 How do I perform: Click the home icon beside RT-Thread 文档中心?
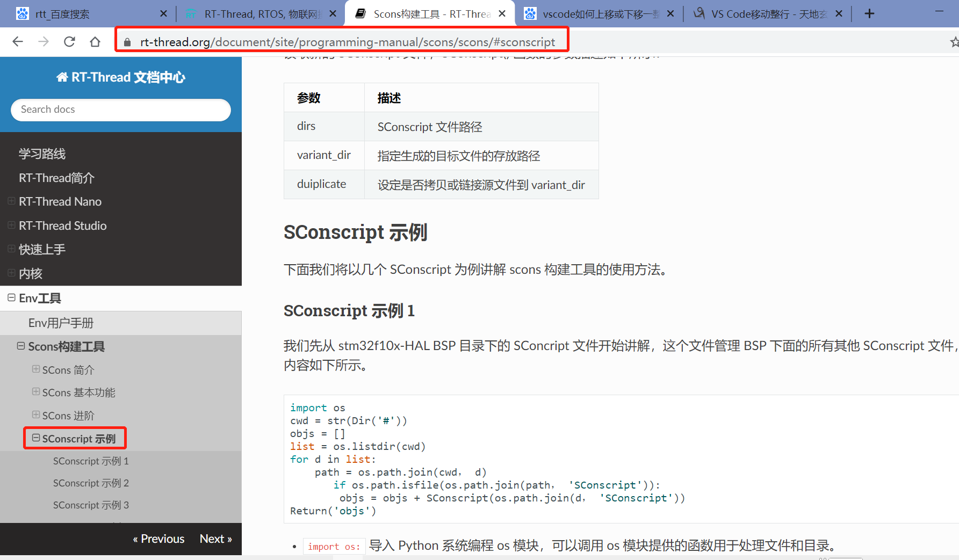(62, 77)
